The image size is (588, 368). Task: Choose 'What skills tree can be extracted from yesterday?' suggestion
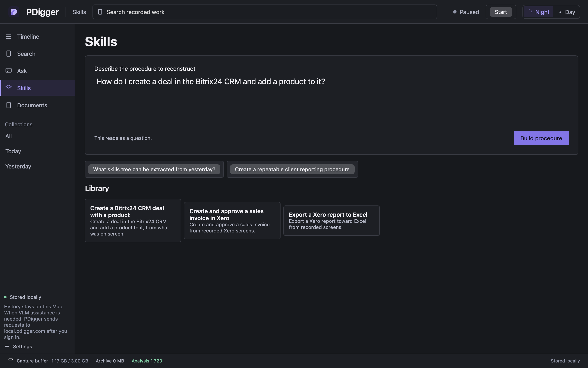154,169
